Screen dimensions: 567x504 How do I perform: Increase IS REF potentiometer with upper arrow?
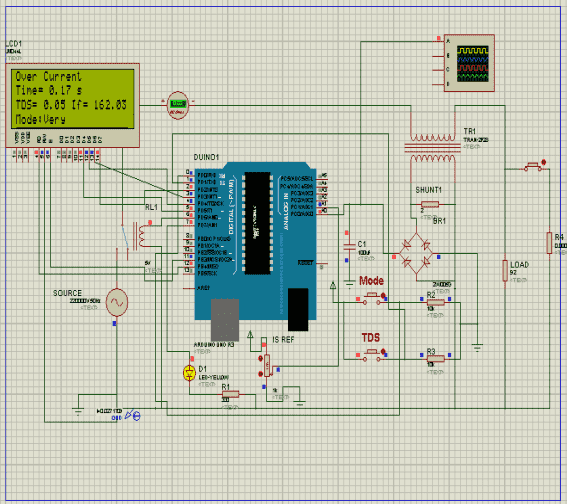[x=260, y=359]
